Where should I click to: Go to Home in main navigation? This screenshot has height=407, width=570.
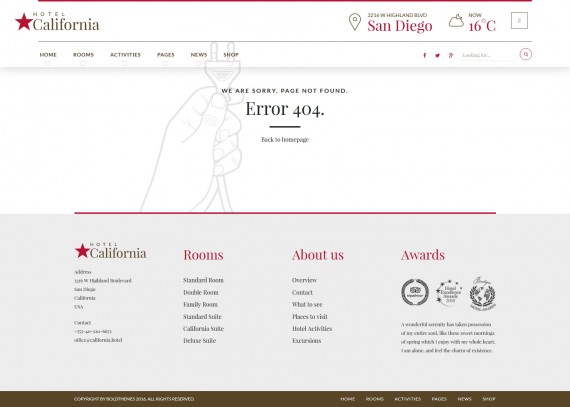[48, 55]
